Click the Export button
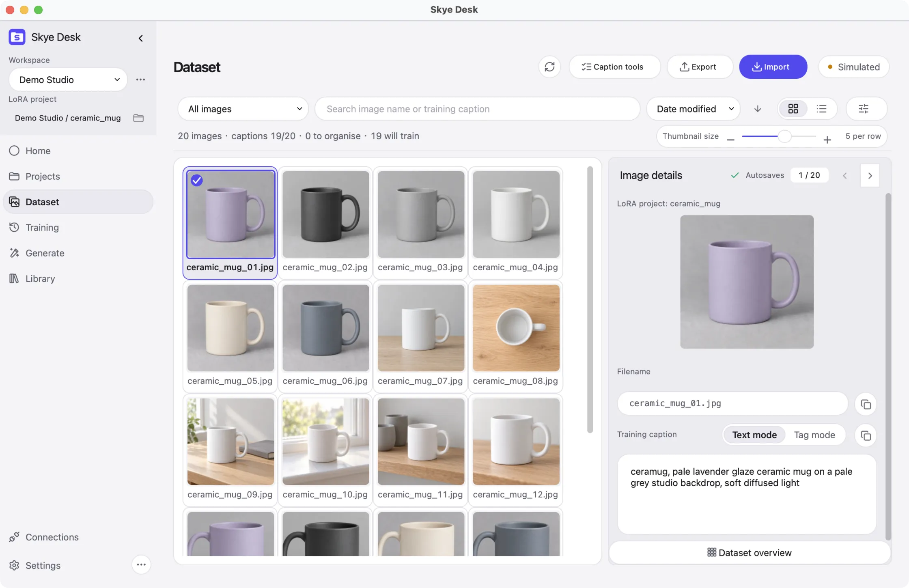This screenshot has height=588, width=909. (x=700, y=67)
